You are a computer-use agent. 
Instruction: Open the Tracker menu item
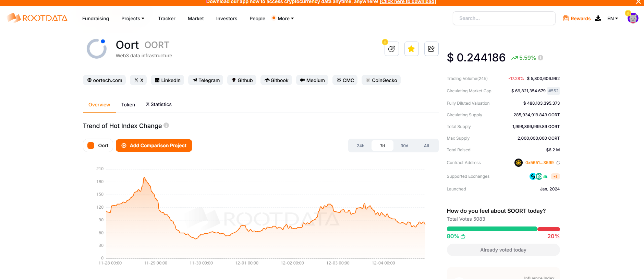click(167, 19)
